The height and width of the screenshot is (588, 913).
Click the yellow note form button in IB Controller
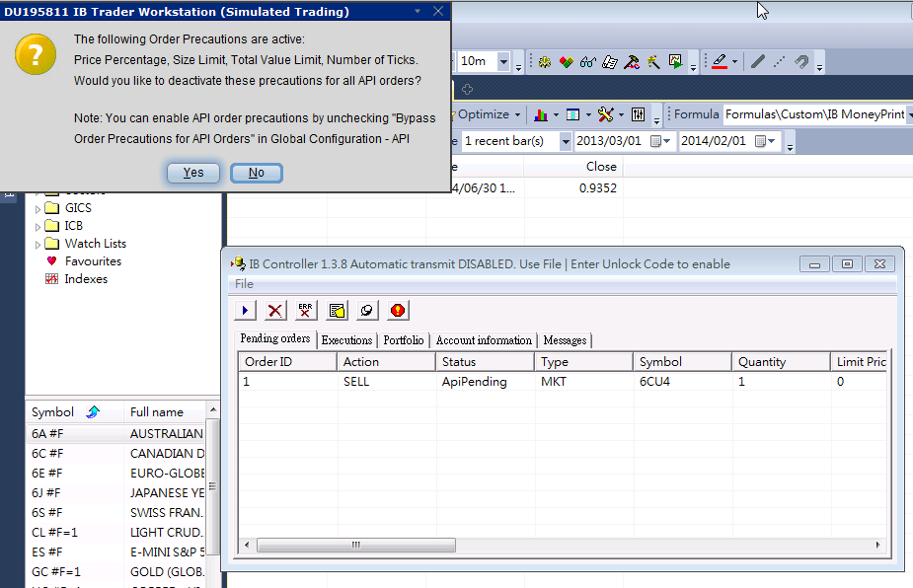pos(337,311)
